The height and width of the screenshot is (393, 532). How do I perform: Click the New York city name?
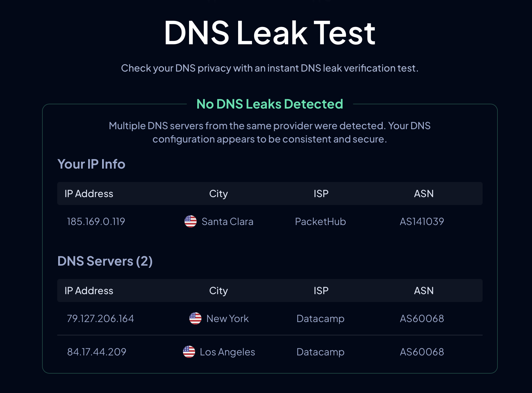pos(227,318)
